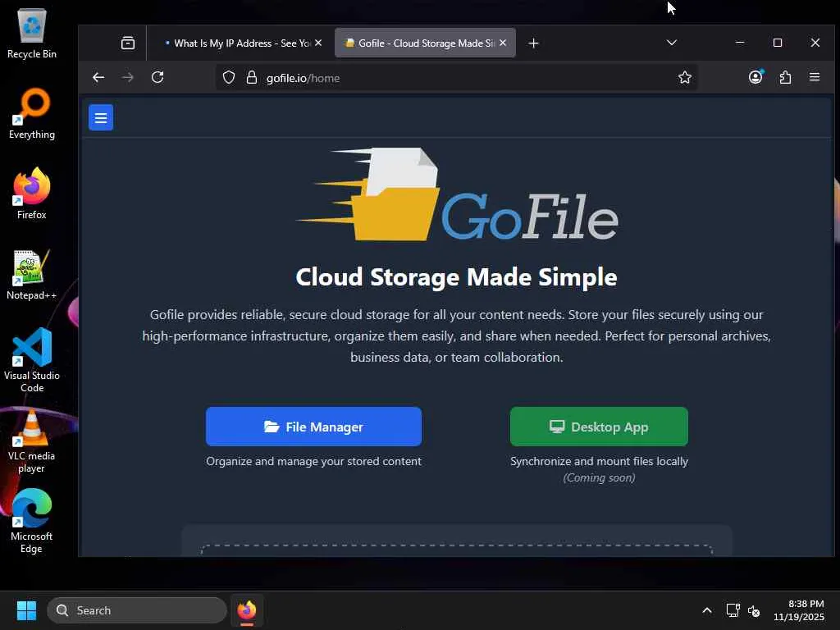Open a new tab with the plus button

[x=533, y=43]
